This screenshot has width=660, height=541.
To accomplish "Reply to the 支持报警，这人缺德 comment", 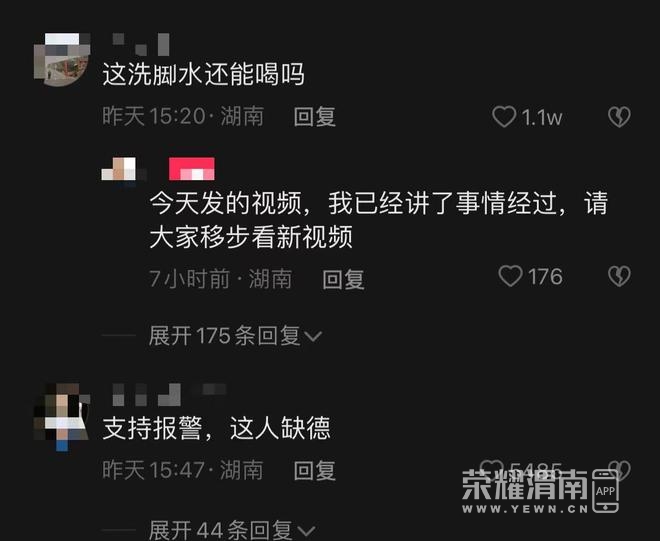I will (x=314, y=470).
